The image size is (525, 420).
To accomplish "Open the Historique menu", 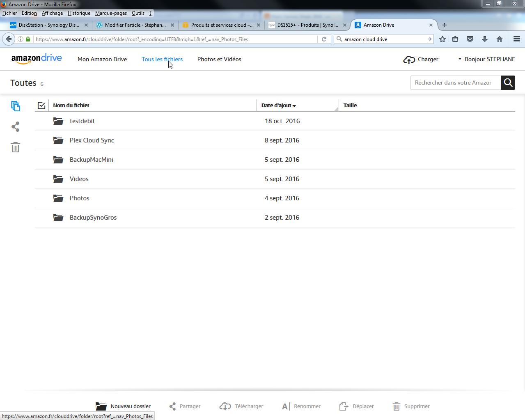I will (79, 13).
